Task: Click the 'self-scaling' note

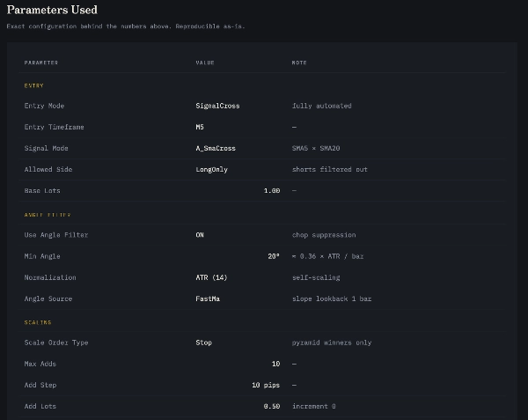Action: (316, 277)
